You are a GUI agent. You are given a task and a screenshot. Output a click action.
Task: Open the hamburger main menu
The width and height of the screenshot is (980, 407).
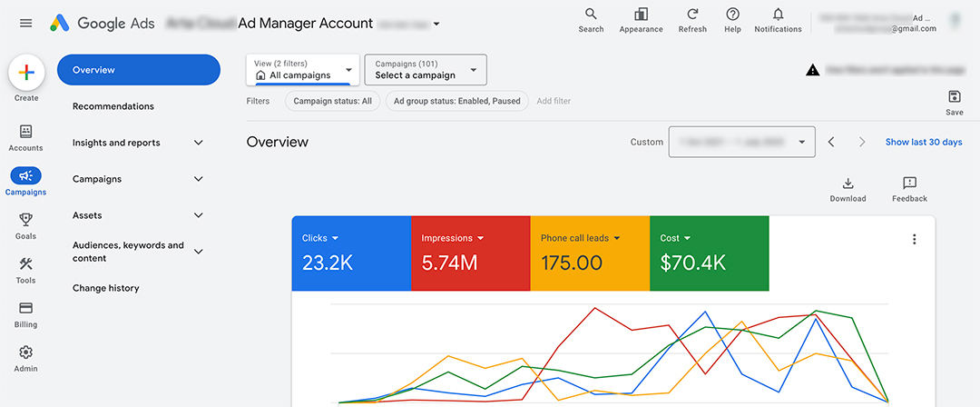(x=25, y=24)
